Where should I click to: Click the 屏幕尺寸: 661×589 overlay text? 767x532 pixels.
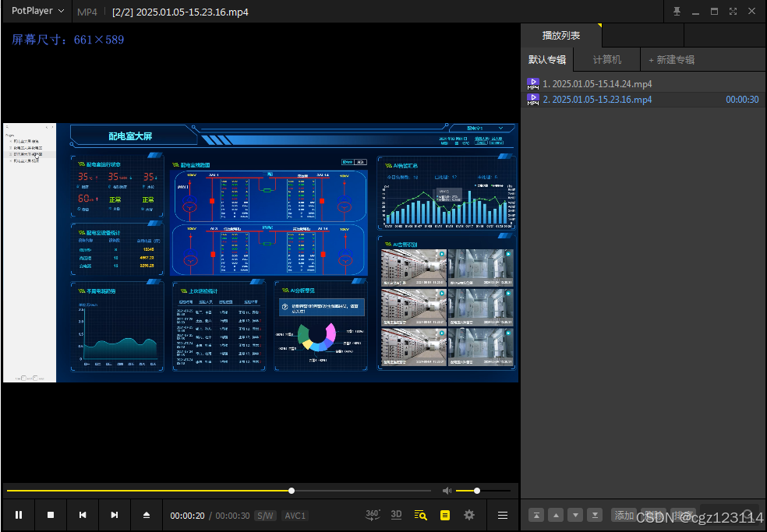pyautogui.click(x=68, y=40)
